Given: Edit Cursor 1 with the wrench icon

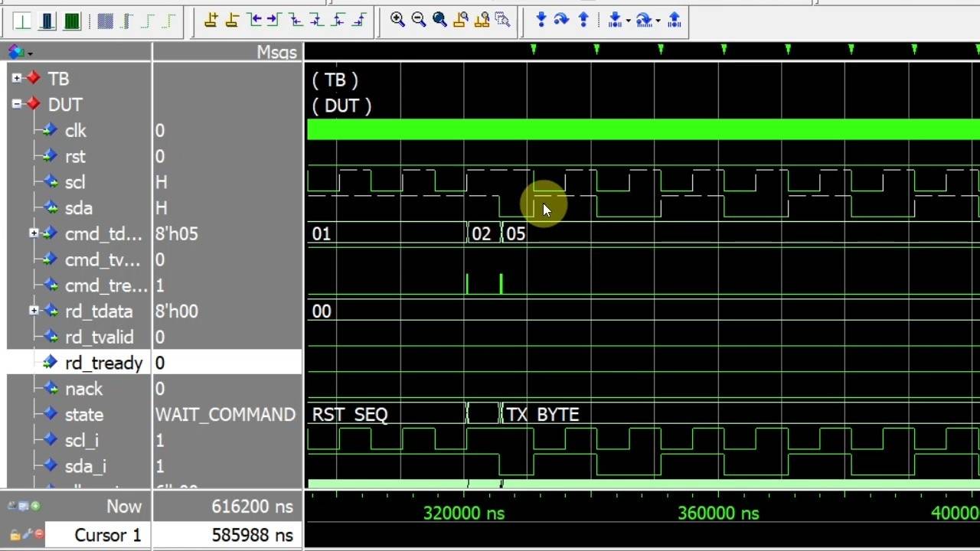Looking at the screenshot, I should 26,535.
